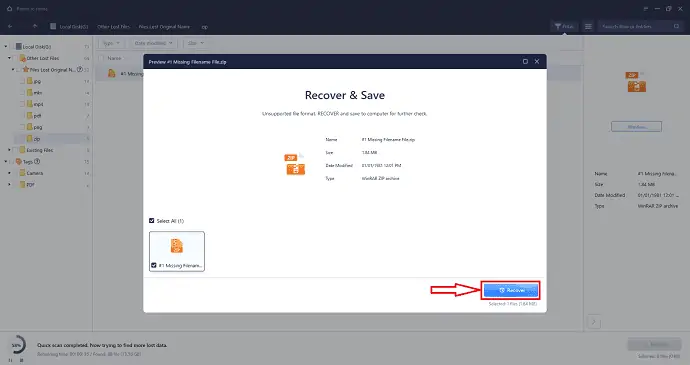Click Local Disk(G:) in the breadcrumb path
Image resolution: width=690 pixels, height=365 pixels.
pos(73,26)
